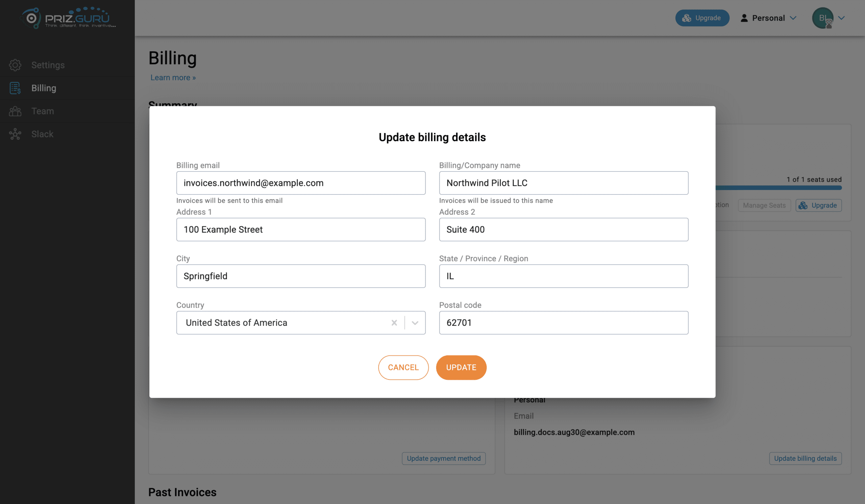
Task: Click the United States of America value
Action: click(x=237, y=323)
